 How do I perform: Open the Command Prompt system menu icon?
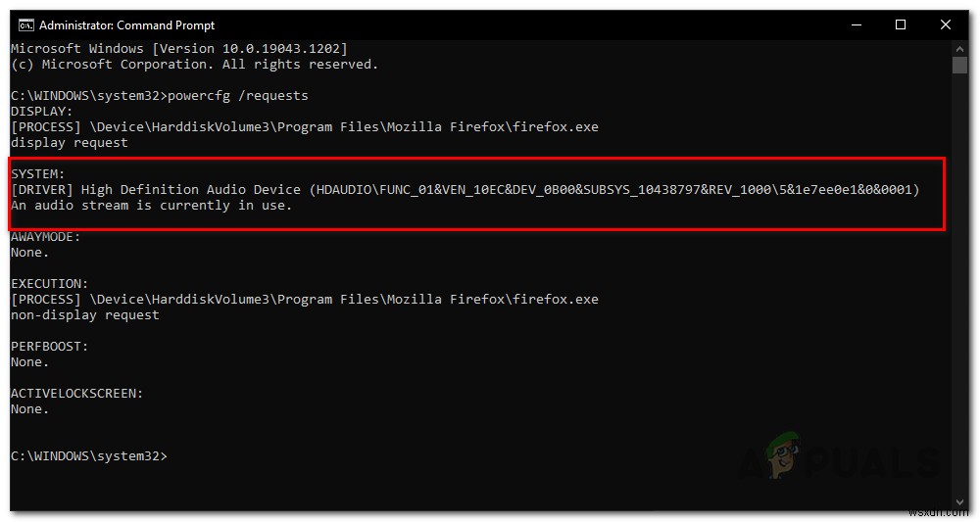pos(26,25)
